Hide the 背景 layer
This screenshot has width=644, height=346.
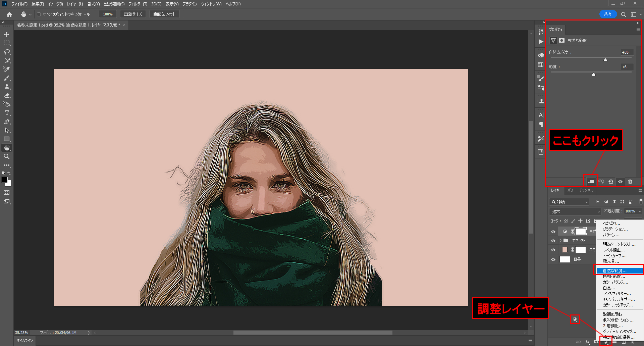(x=553, y=259)
